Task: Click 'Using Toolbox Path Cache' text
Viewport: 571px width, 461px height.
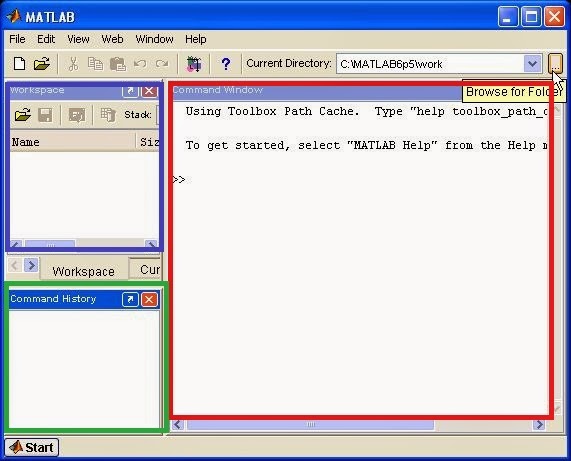Action: [x=272, y=111]
